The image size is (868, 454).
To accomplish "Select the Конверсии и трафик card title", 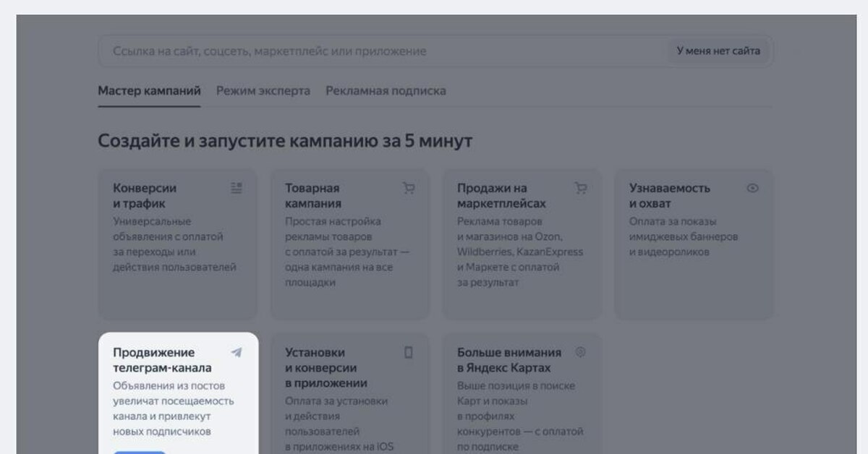I will 145,196.
